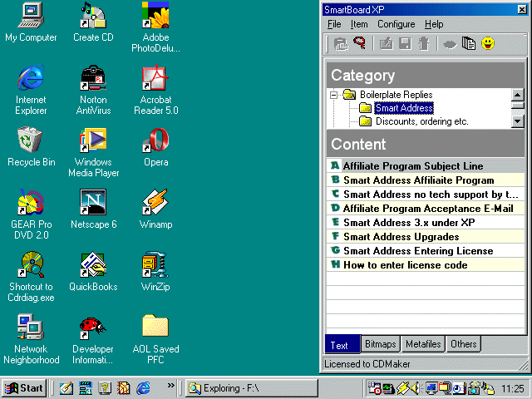Screen dimensions: 532x399
Task: Click the paste clipboard toolbar icon
Action: pos(341,44)
